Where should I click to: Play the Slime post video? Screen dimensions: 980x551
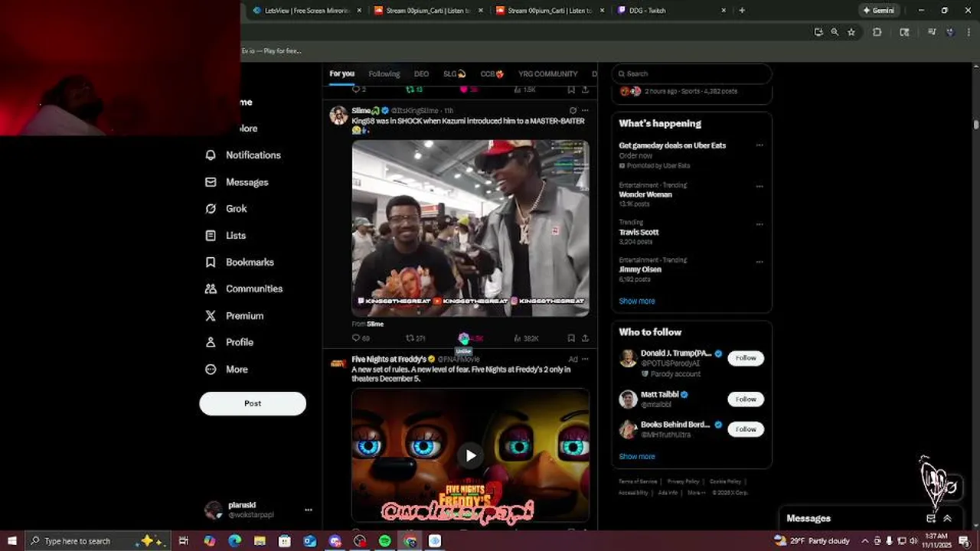point(470,228)
